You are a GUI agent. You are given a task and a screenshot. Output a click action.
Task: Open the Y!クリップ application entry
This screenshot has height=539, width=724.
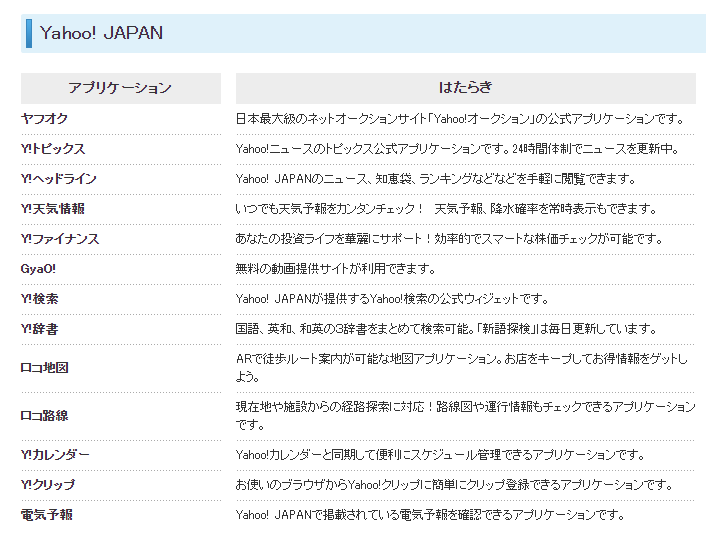pyautogui.click(x=48, y=485)
